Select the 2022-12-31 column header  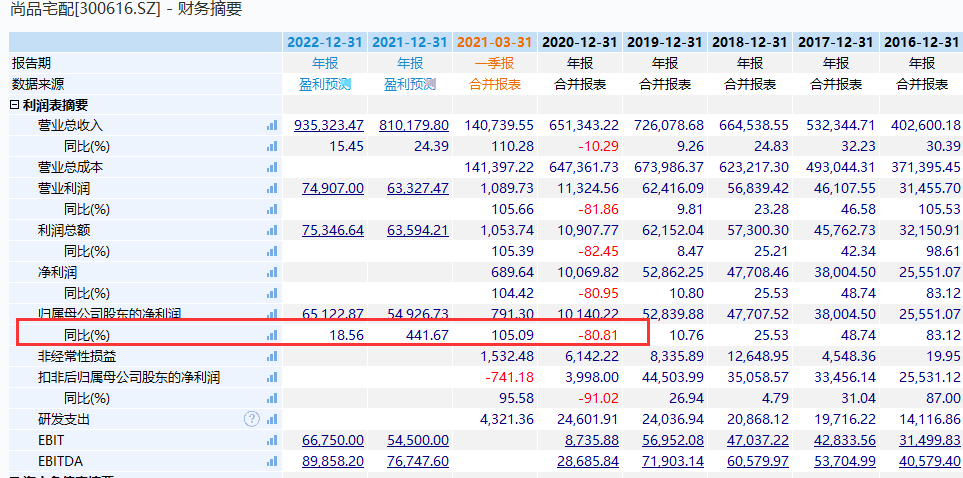pyautogui.click(x=324, y=42)
